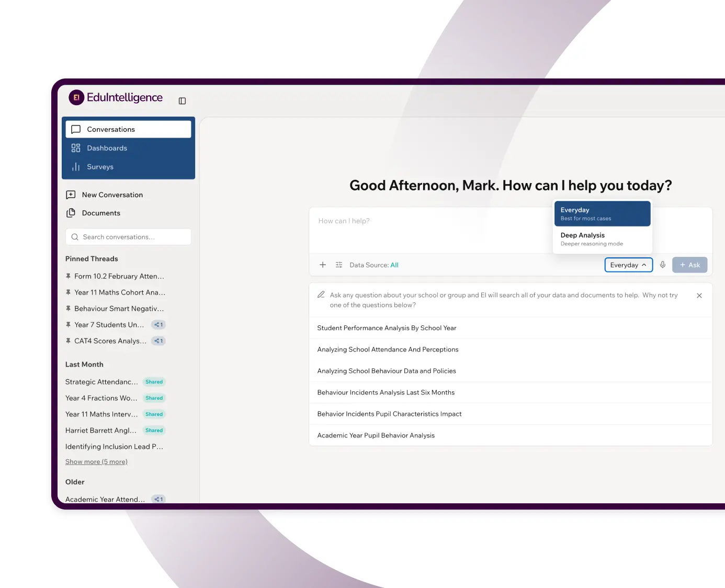
Task: Open the Documents icon in the sidebar
Action: tap(71, 213)
